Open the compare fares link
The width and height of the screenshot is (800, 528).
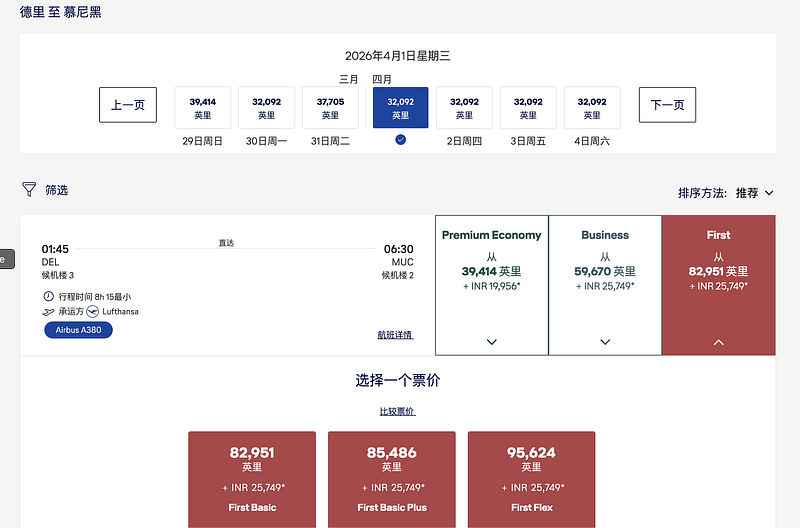397,411
